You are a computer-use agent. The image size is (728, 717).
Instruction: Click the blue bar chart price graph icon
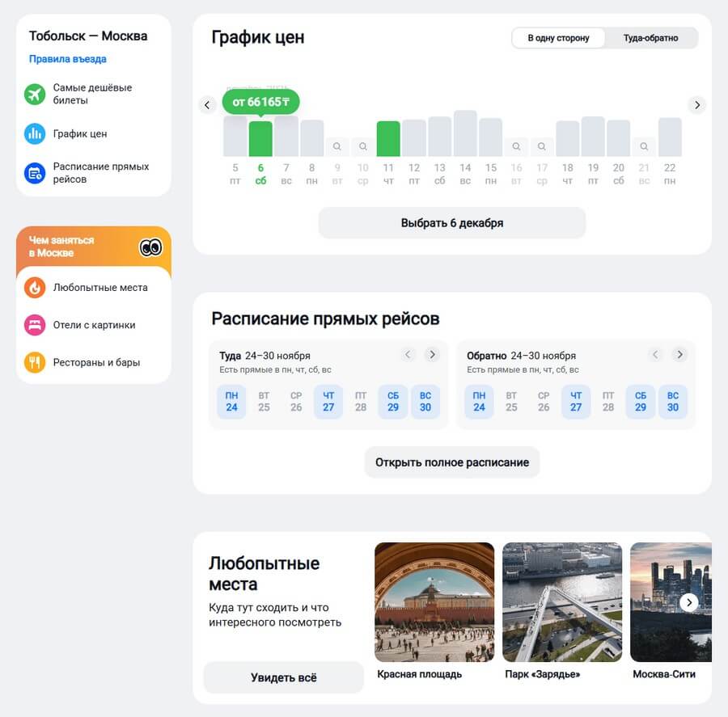point(35,133)
